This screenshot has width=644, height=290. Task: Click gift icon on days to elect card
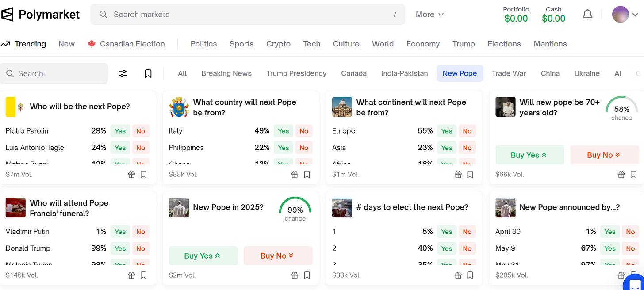tap(458, 275)
